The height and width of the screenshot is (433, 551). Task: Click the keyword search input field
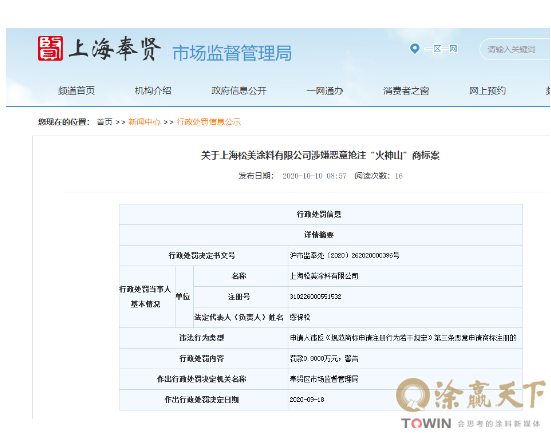(516, 49)
